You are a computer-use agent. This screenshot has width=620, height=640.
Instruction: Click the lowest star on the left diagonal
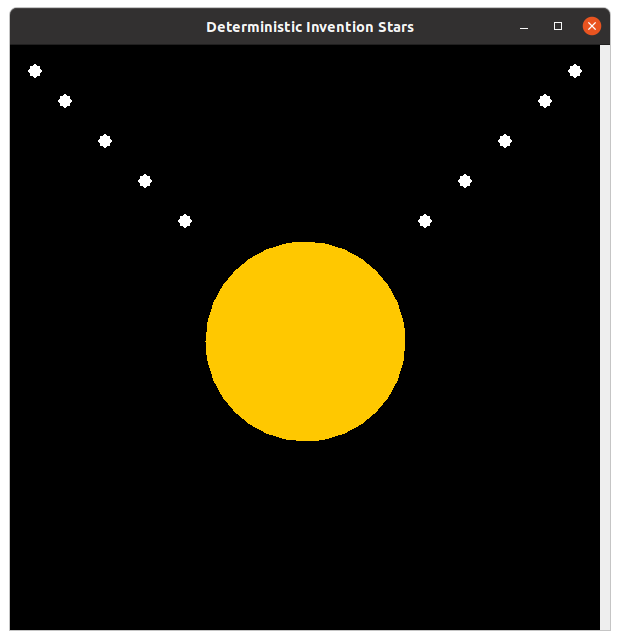pos(185,221)
